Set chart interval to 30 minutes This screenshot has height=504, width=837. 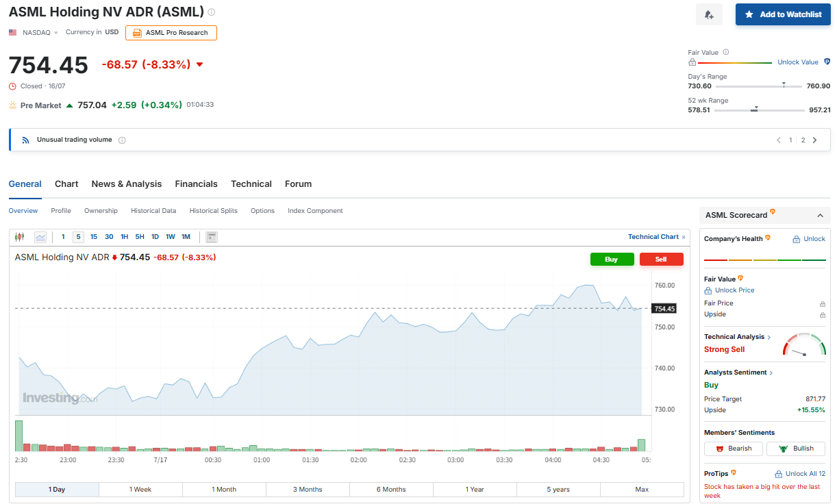click(109, 237)
